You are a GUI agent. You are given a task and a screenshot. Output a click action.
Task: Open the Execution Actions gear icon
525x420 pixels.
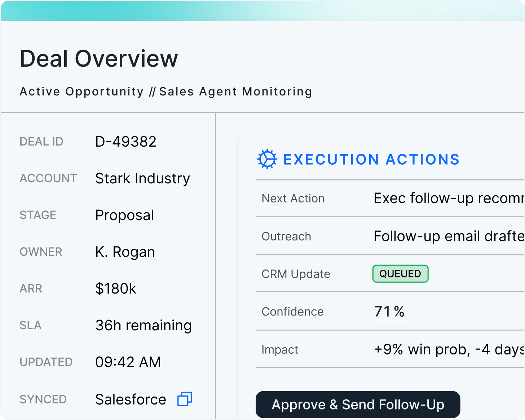coord(267,159)
